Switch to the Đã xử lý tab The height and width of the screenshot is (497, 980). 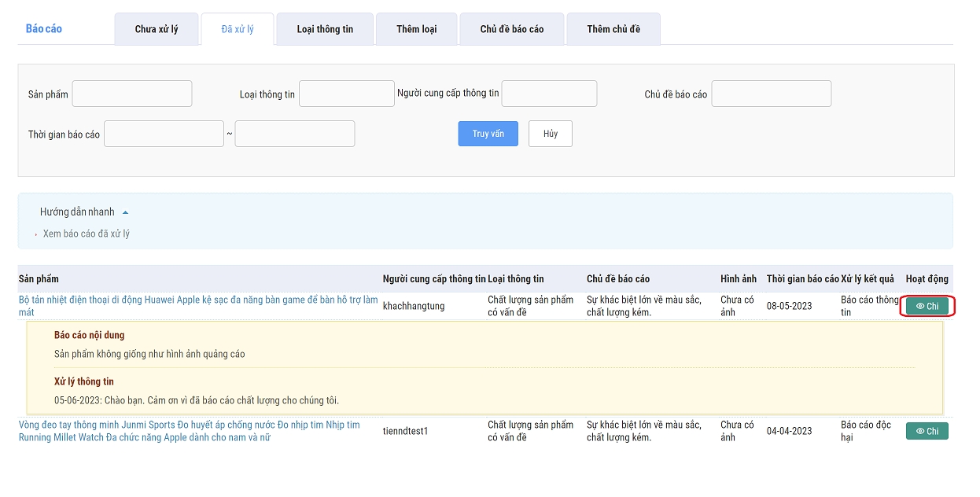point(238,29)
